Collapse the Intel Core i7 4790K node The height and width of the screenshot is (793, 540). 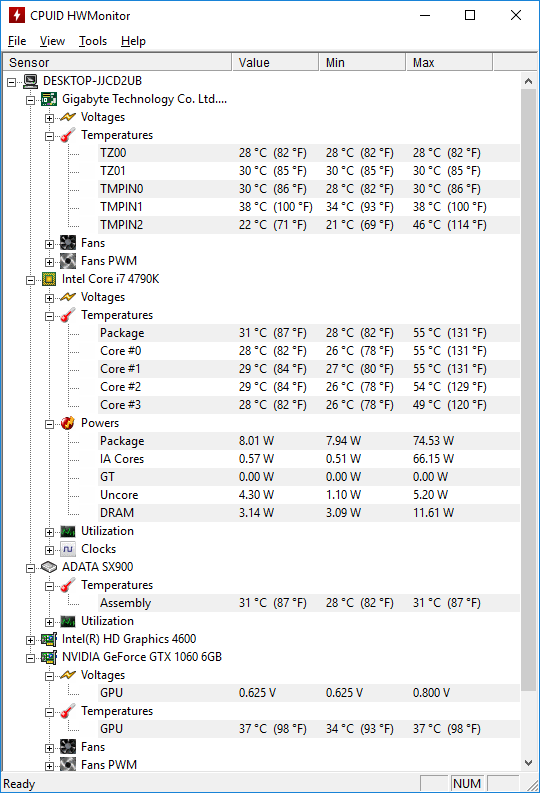(30, 280)
